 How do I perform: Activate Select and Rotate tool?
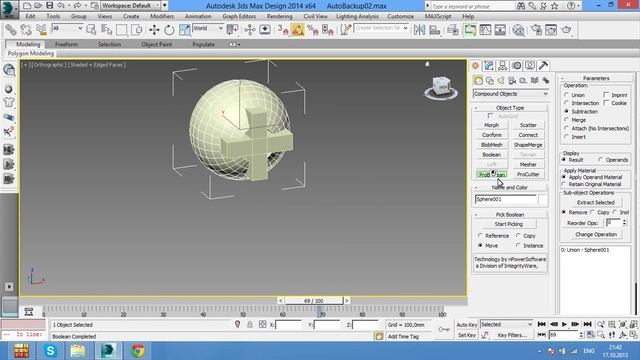(169, 29)
